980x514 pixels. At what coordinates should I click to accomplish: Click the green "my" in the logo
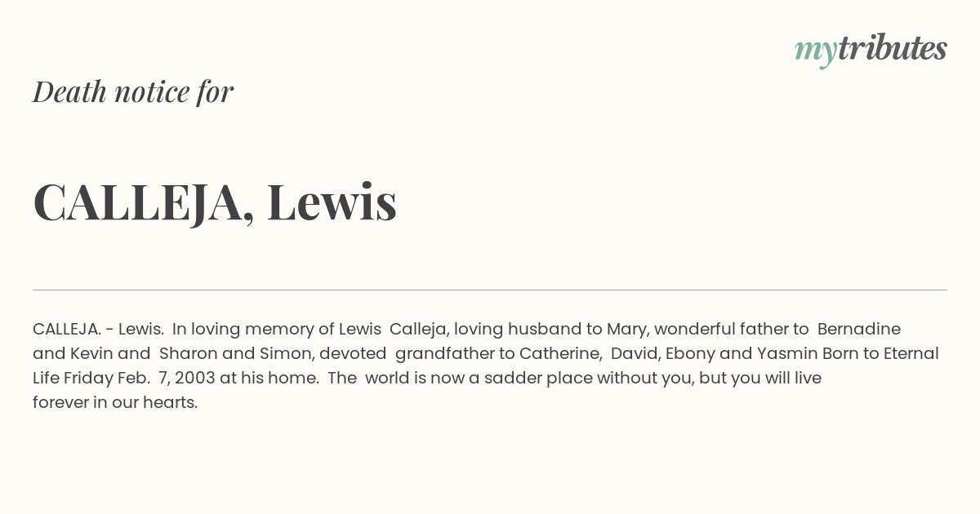816,51
